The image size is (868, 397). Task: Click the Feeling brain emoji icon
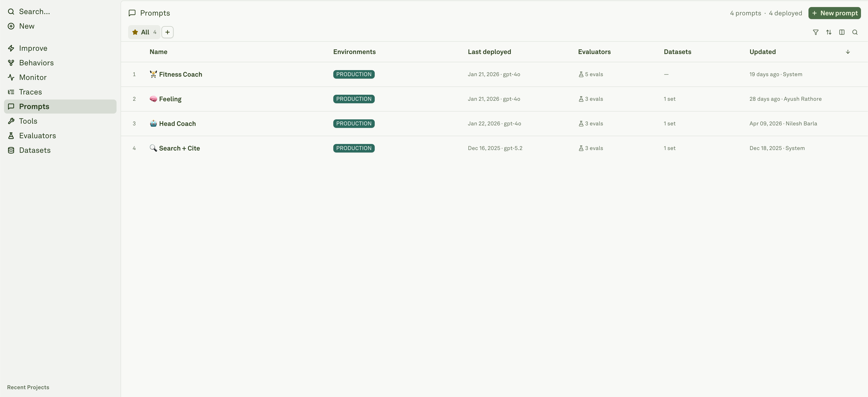tap(153, 99)
